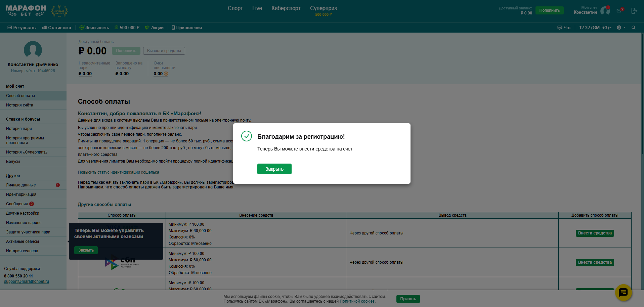Click the loyalty points coin icon

pos(166,74)
